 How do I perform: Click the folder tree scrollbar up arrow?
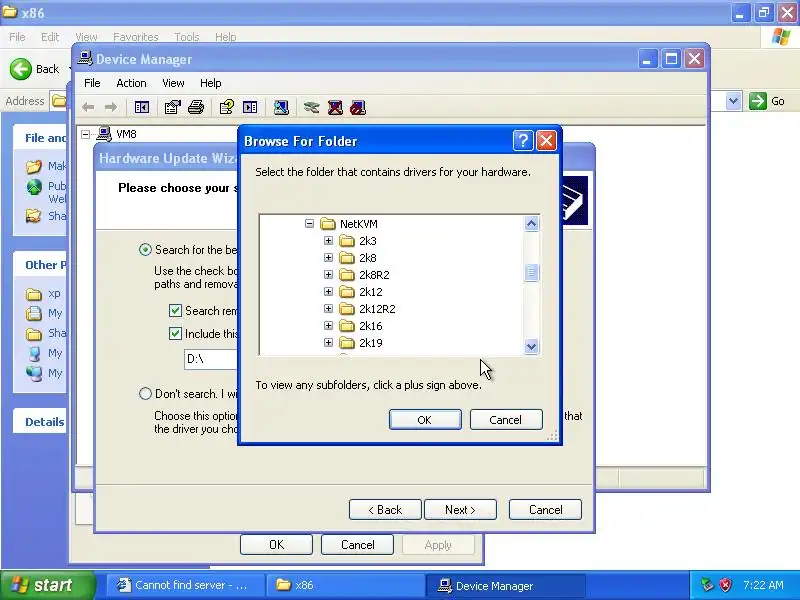pyautogui.click(x=531, y=224)
